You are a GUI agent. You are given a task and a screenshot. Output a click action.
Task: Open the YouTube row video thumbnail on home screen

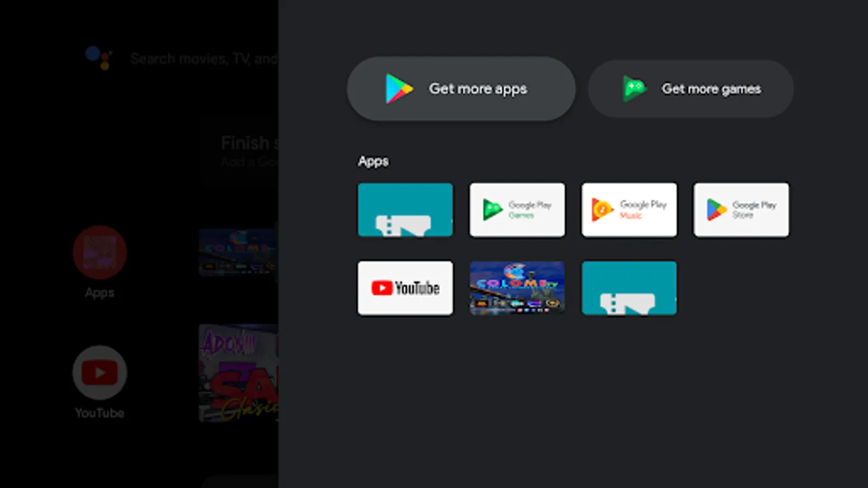click(239, 373)
